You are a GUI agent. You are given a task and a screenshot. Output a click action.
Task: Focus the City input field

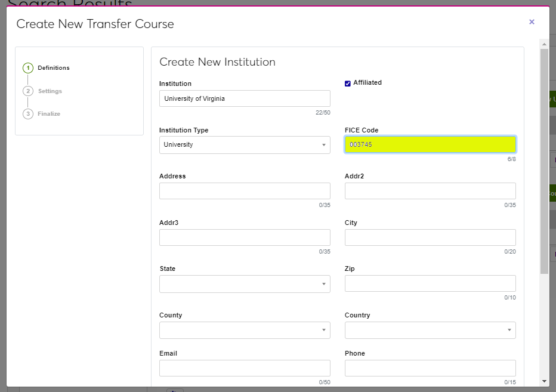(430, 237)
